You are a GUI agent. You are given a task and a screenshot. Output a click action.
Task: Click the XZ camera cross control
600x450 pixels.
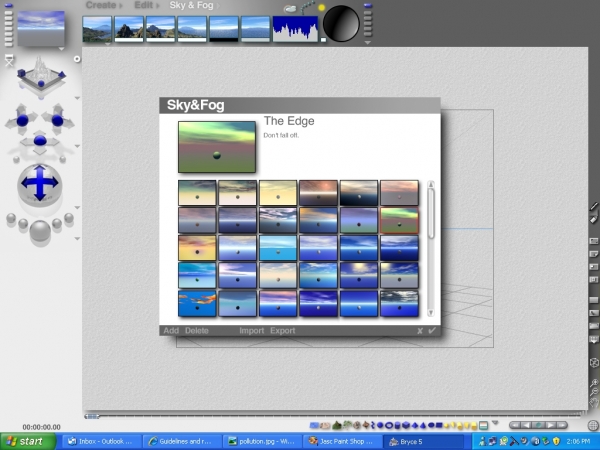(57, 120)
